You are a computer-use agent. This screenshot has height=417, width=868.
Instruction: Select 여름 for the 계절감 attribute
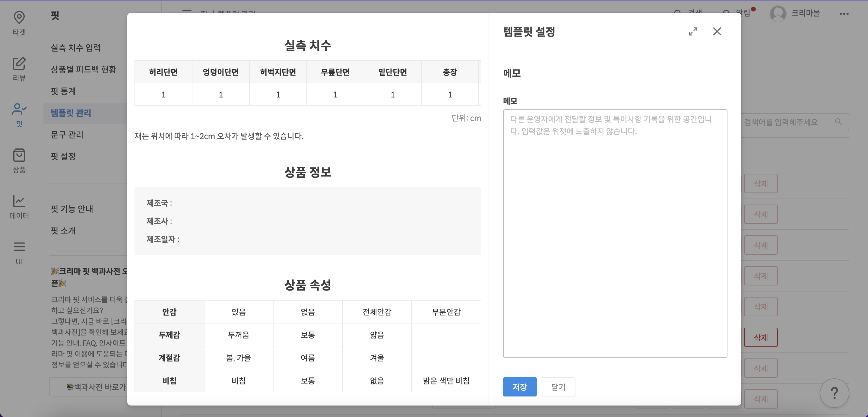point(308,358)
